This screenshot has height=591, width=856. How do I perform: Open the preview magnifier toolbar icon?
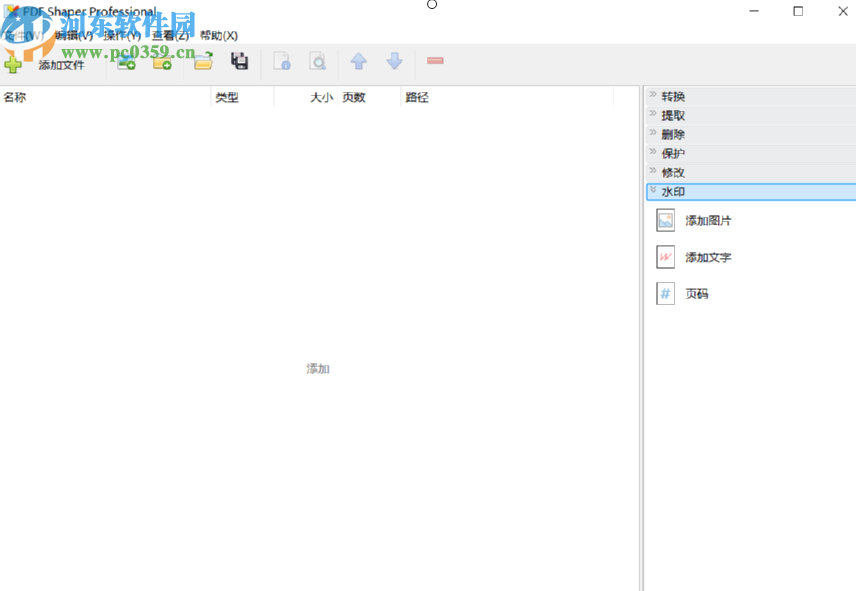tap(318, 61)
